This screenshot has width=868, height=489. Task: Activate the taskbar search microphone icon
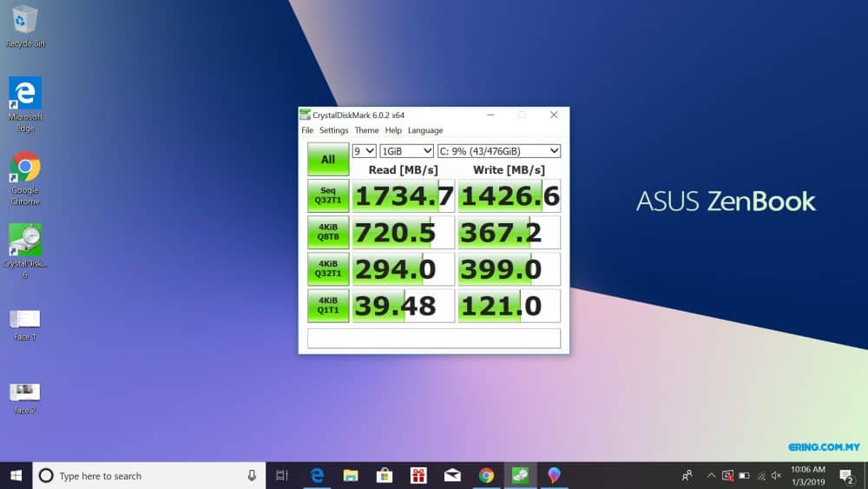(x=252, y=476)
